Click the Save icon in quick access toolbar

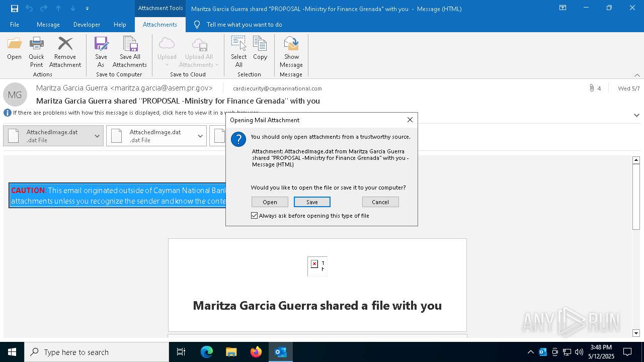[15, 8]
